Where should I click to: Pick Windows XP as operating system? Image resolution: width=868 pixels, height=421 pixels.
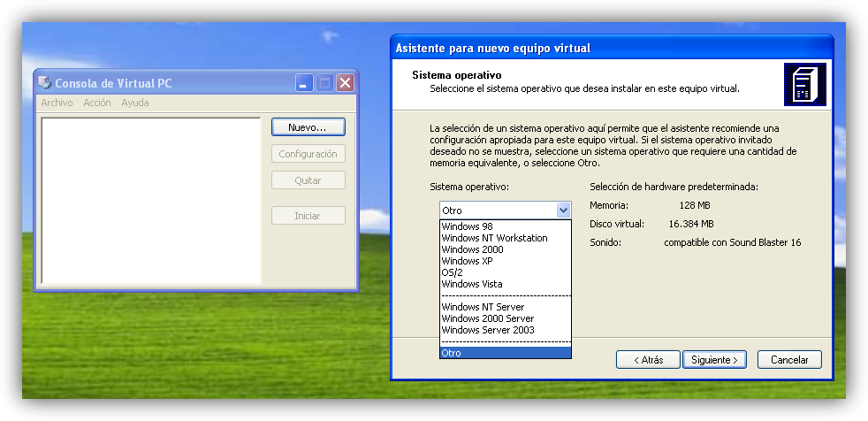coord(467,261)
